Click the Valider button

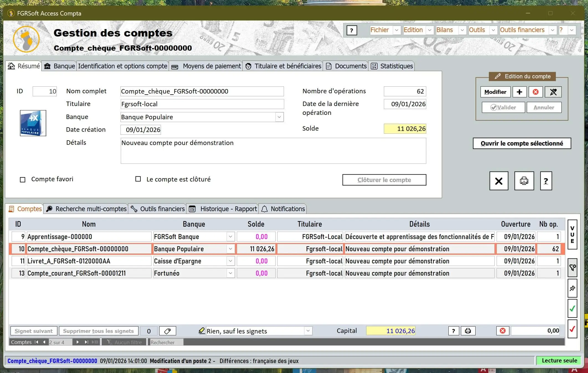point(503,107)
